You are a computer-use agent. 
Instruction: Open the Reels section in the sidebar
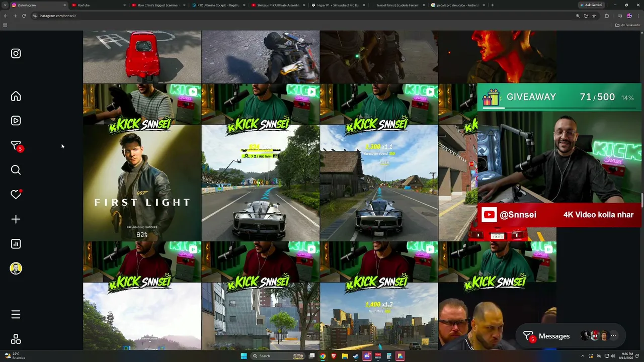click(x=16, y=121)
